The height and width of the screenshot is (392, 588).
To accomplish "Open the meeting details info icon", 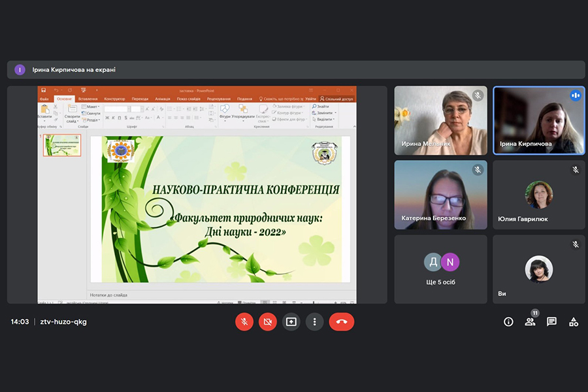I will [x=508, y=322].
